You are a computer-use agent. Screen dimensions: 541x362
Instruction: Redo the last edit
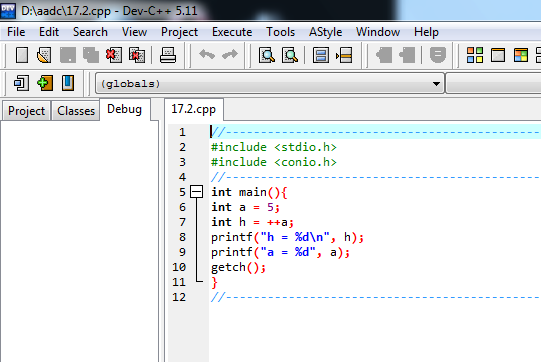click(230, 55)
